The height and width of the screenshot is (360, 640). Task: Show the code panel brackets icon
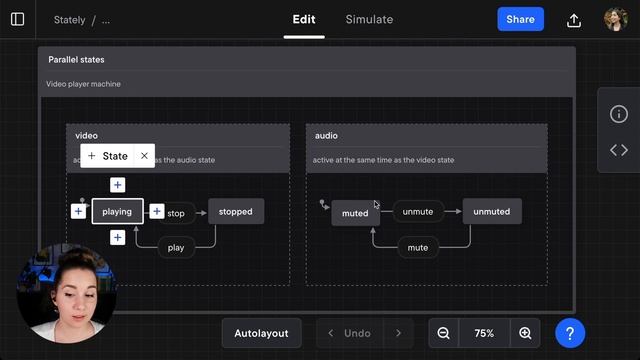tap(619, 150)
